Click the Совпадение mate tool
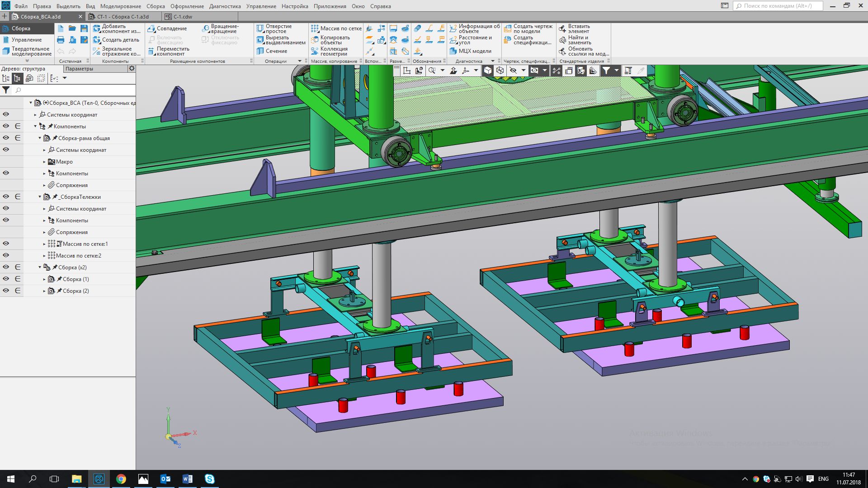Image resolution: width=868 pixels, height=488 pixels. click(167, 28)
